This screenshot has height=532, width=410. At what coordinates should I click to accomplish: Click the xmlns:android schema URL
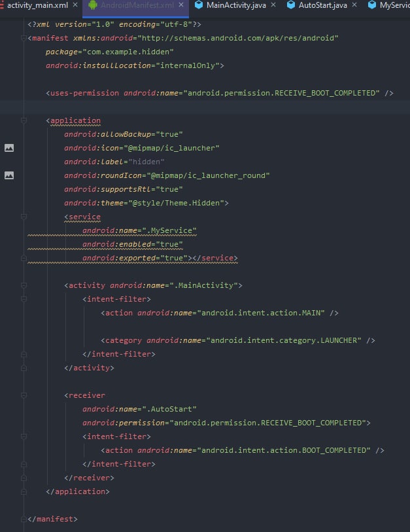(238, 38)
